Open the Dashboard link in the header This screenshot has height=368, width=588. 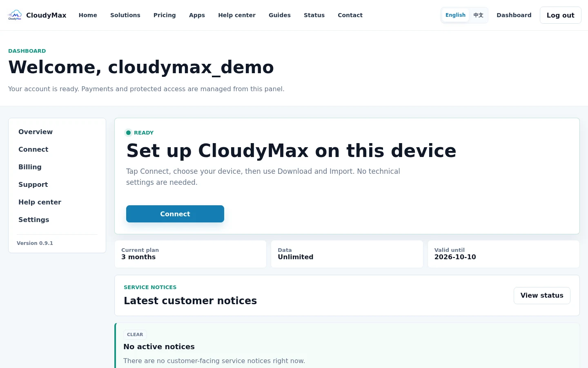[514, 15]
